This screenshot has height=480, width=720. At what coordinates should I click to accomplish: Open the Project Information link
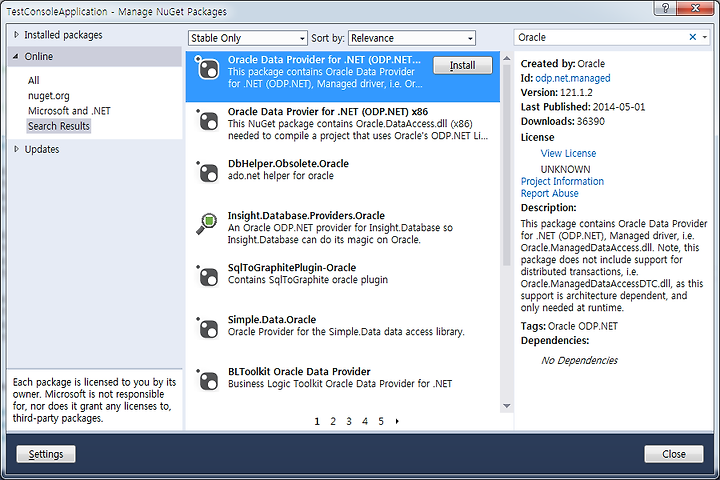pos(562,181)
